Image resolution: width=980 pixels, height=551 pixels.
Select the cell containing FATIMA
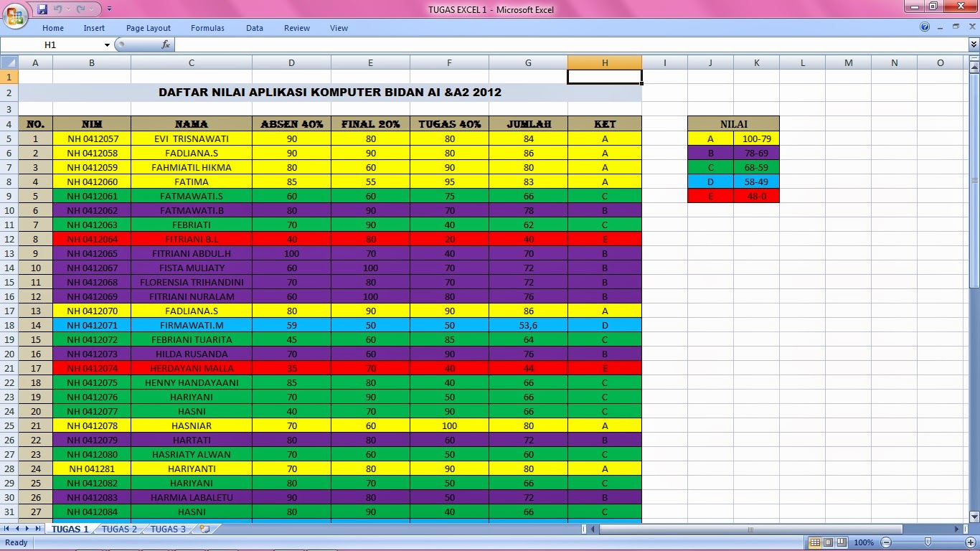pos(190,182)
